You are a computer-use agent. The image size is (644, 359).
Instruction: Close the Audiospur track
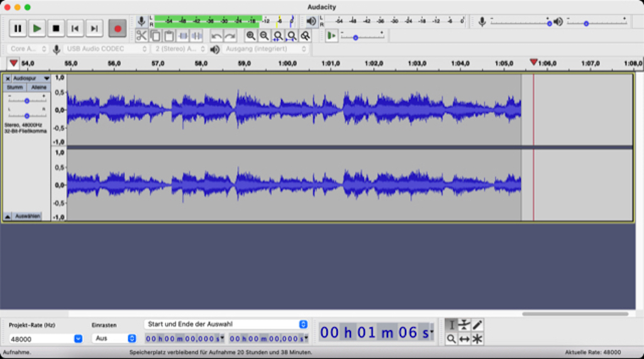[8, 78]
